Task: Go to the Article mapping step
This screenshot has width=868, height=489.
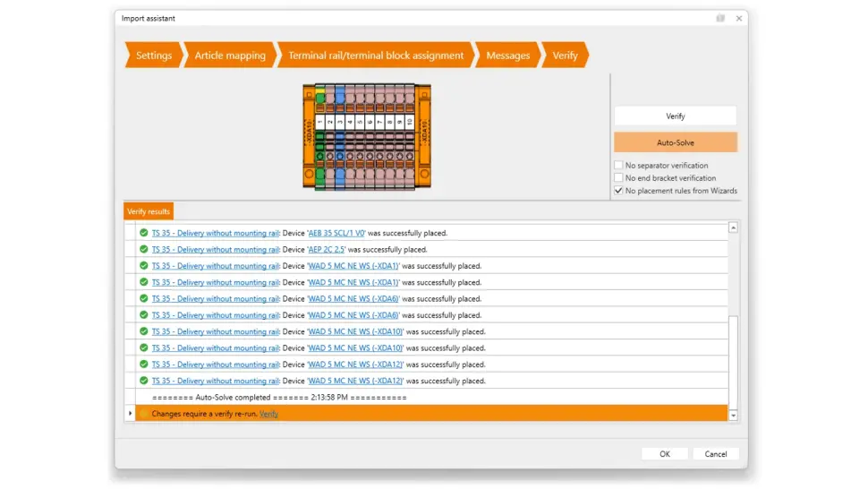Action: point(230,56)
